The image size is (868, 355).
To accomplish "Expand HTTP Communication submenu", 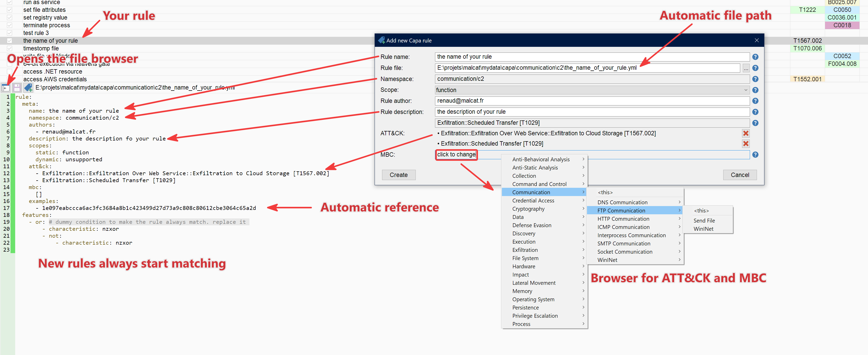I will pyautogui.click(x=635, y=219).
